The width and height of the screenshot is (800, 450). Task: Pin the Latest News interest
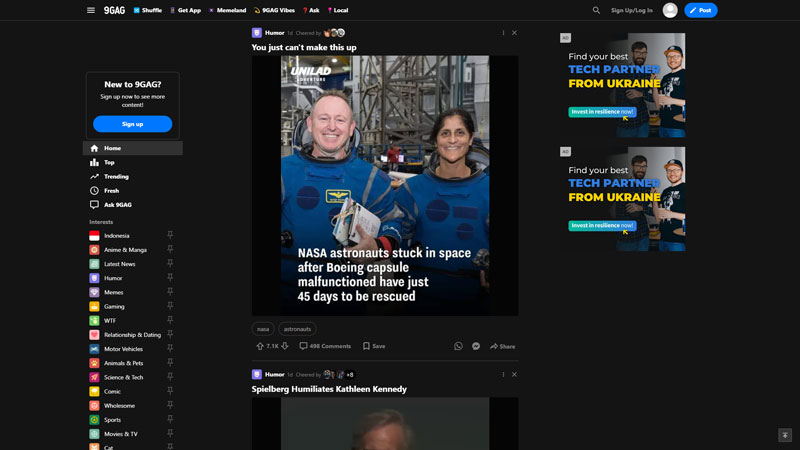click(x=170, y=263)
